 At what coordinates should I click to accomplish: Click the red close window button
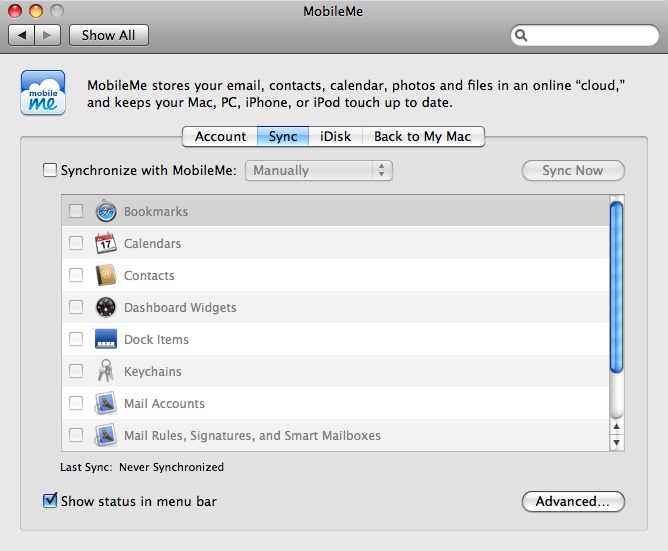[15, 11]
